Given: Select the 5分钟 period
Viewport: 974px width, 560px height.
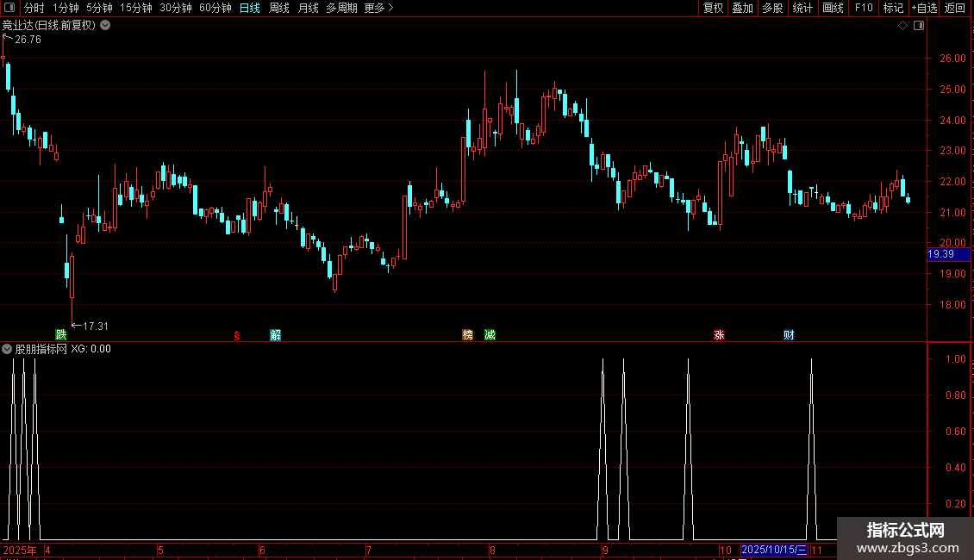Looking at the screenshot, I should pyautogui.click(x=99, y=8).
